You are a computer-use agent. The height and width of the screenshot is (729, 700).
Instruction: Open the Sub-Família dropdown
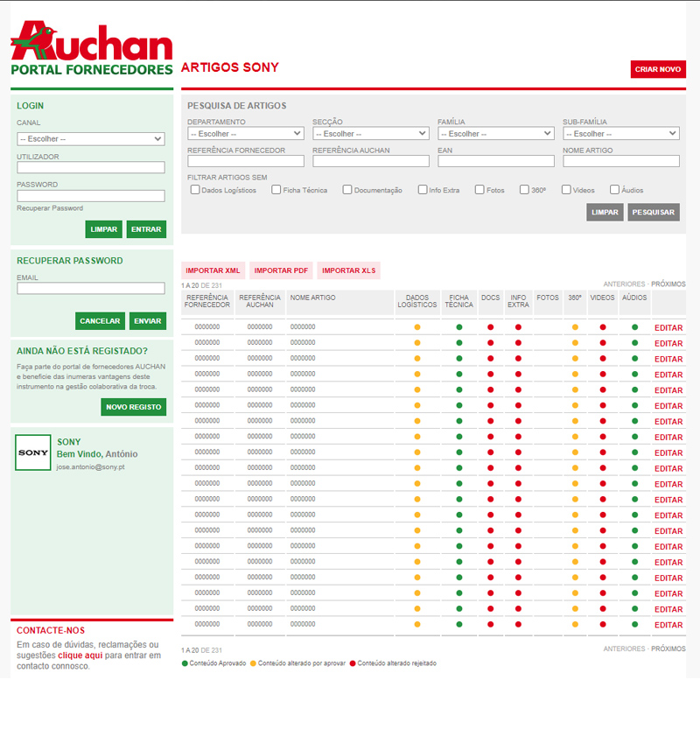(x=621, y=134)
